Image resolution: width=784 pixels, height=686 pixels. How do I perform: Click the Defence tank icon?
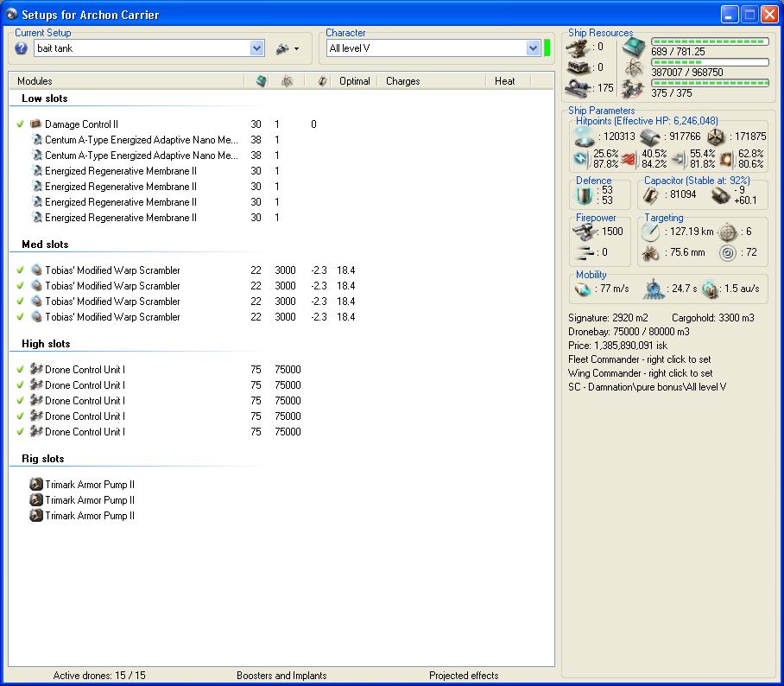tap(584, 195)
